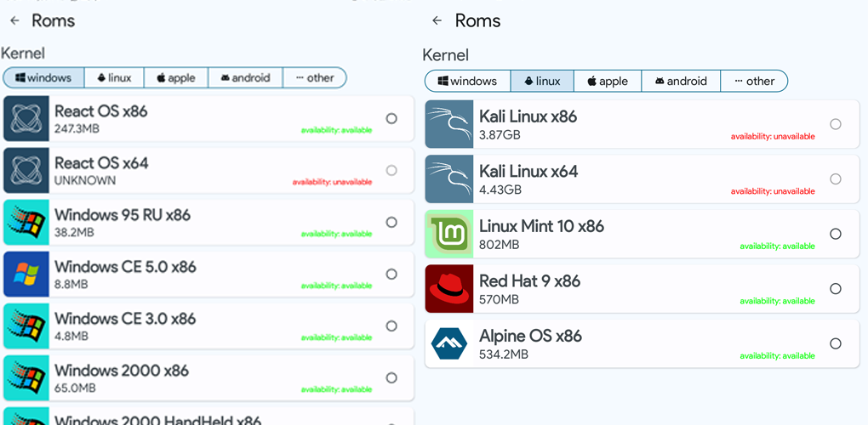
Task: Click the "65.0MB" size of Windows 2000
Action: (75, 388)
